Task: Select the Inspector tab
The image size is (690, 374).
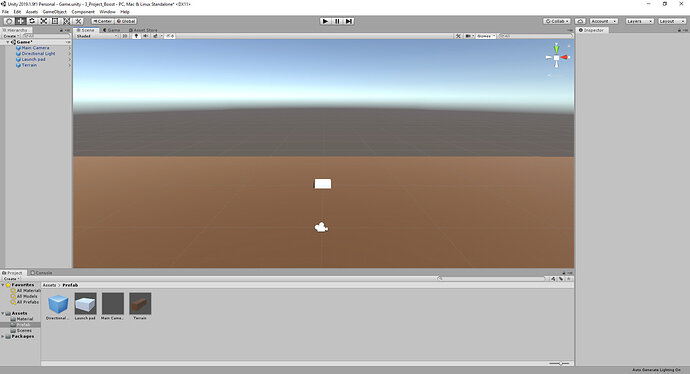Action: [591, 30]
